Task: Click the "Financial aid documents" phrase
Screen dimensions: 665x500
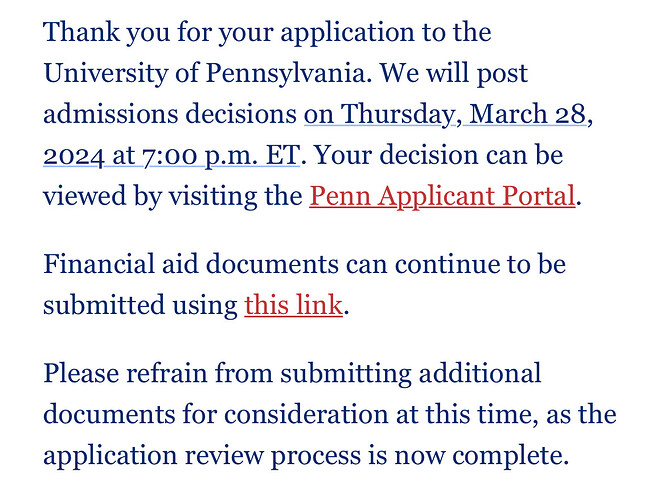Action: pos(191,264)
